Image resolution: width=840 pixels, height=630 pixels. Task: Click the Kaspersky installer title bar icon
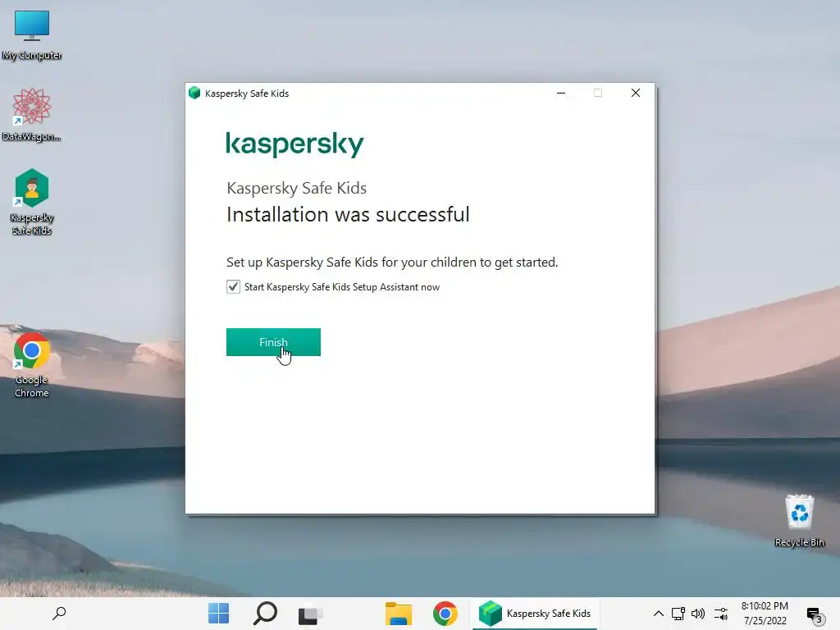tap(194, 94)
